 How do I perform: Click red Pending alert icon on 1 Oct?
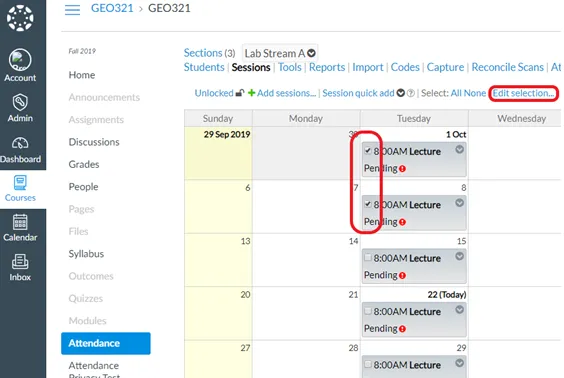click(402, 168)
